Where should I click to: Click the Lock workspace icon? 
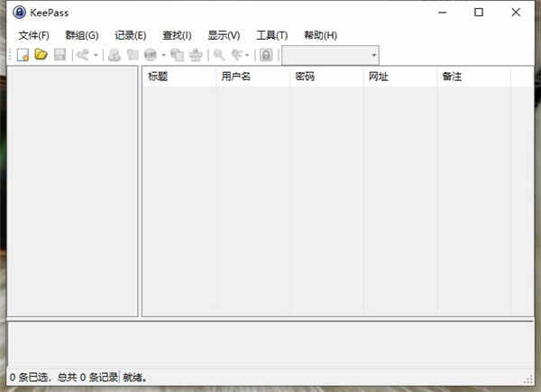(x=266, y=55)
